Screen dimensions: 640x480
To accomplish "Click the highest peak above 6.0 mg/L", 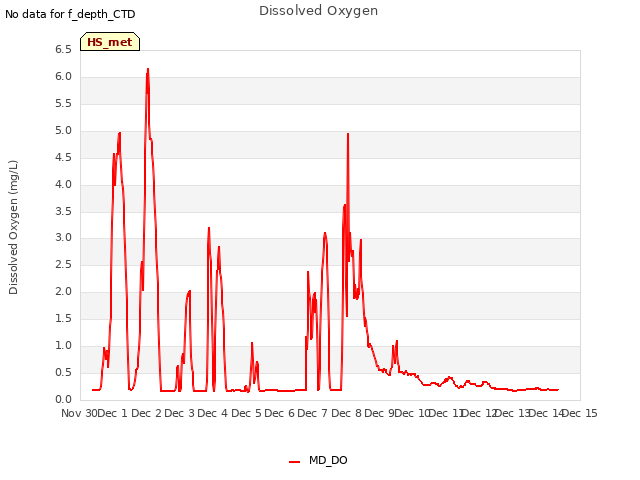I will [148, 69].
